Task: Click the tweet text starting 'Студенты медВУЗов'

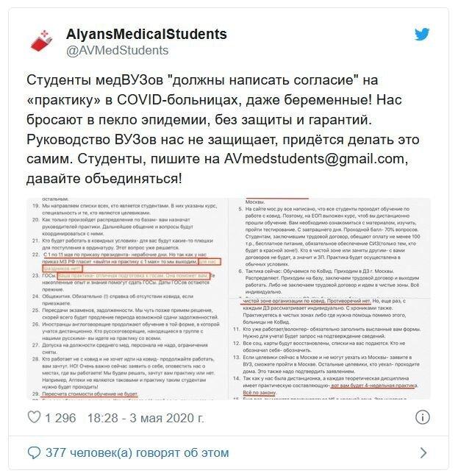Action: [223, 129]
